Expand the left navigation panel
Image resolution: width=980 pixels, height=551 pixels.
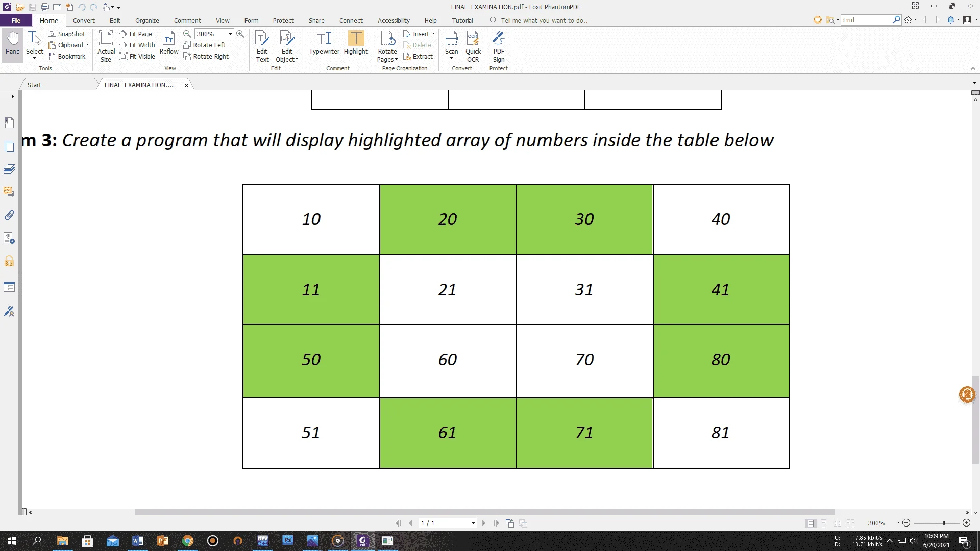click(13, 96)
